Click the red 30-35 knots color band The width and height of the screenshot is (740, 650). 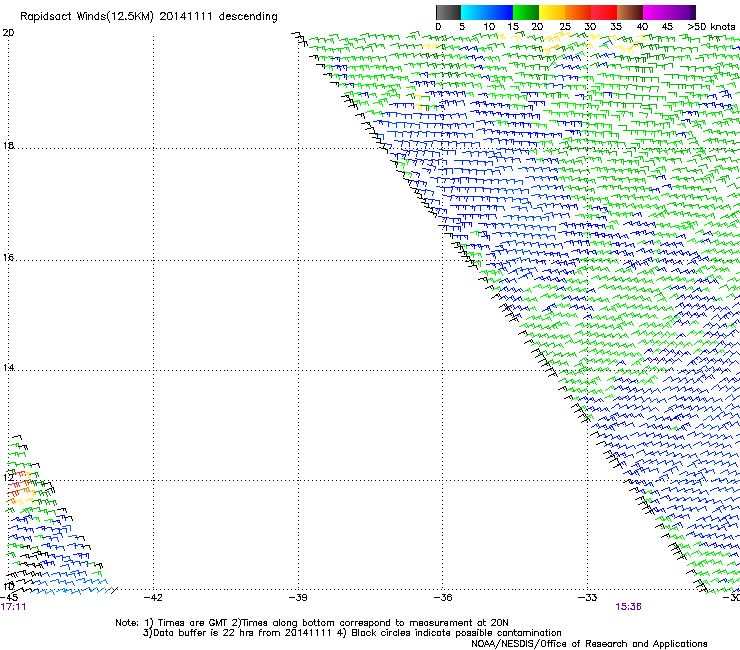[604, 12]
